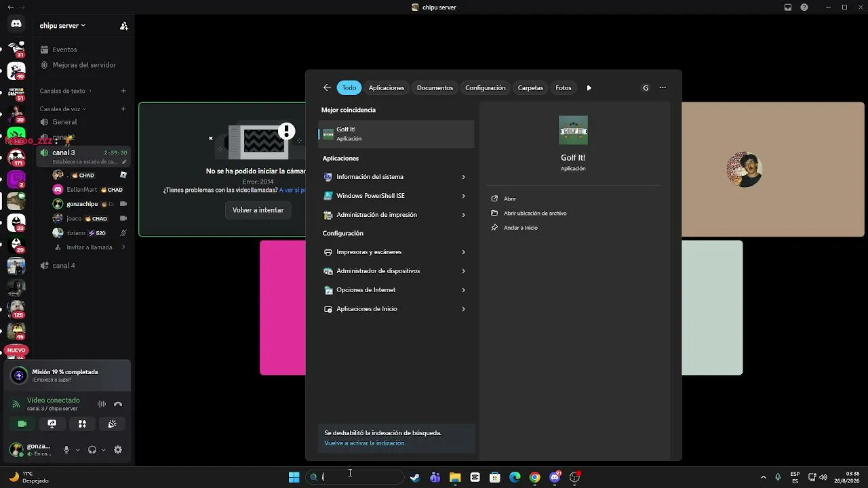Screen dimensions: 868x488
Task: Disconnect from the voice call
Action: tap(118, 404)
